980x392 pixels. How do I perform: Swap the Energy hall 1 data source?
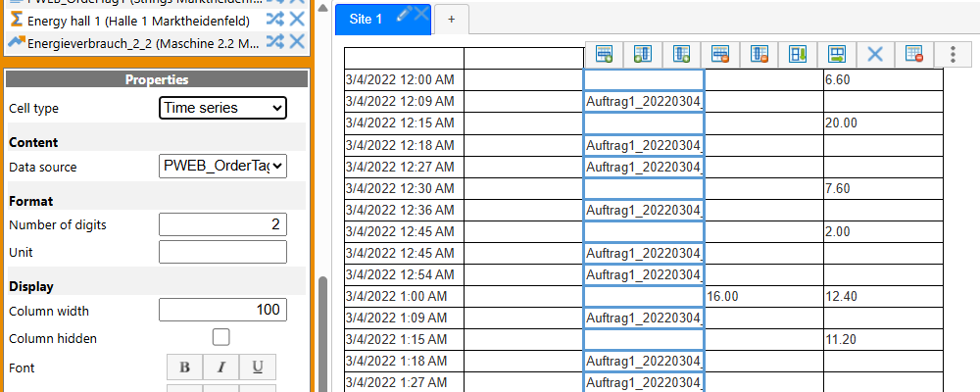tap(275, 20)
